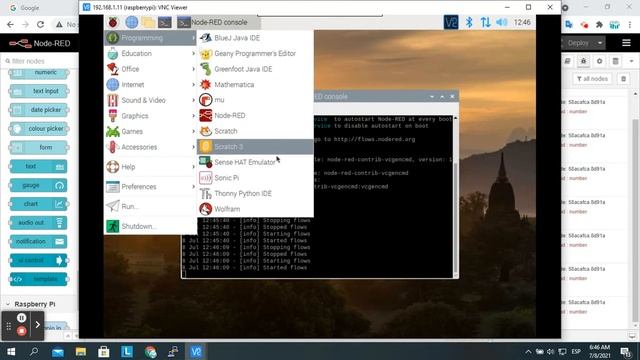The height and width of the screenshot is (360, 640).
Task: Open the Raspberry Pi main menu
Action: point(113,22)
